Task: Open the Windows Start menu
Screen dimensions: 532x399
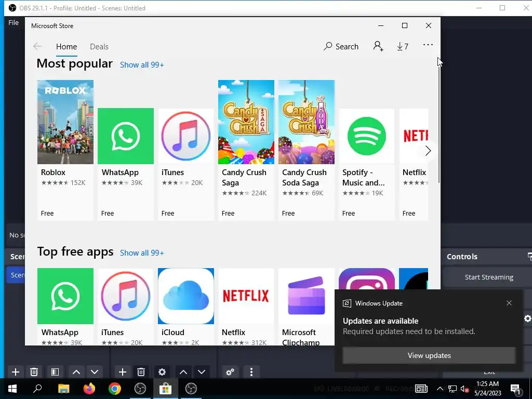Action: pos(12,389)
